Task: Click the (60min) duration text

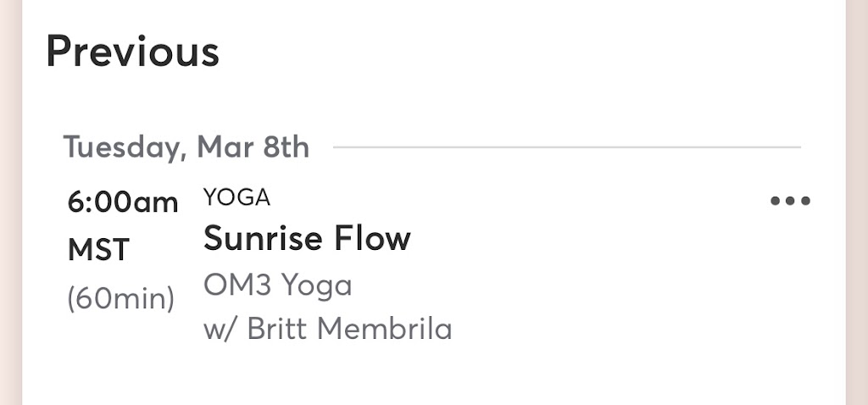Action: coord(120,298)
